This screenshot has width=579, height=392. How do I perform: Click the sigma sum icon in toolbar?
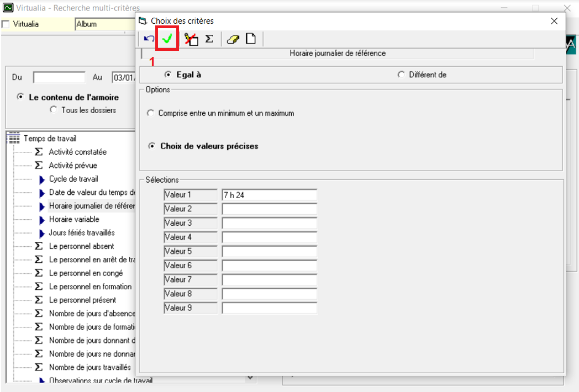click(209, 39)
